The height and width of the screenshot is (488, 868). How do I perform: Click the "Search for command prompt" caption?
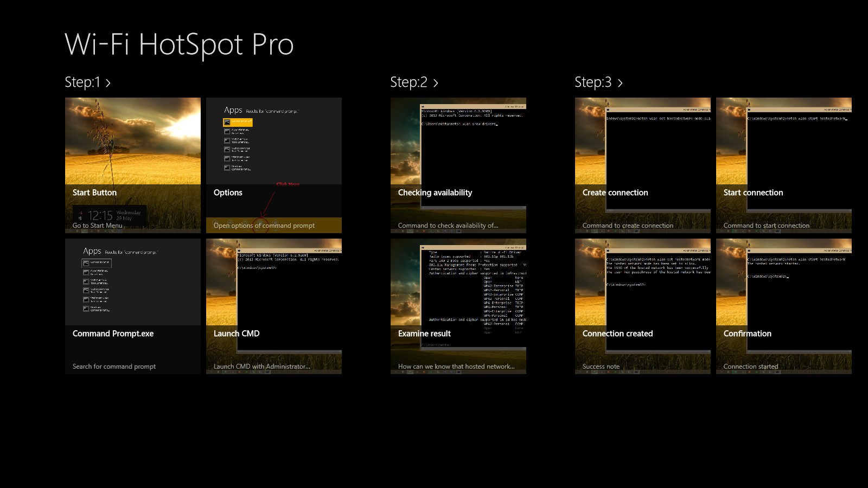tap(114, 367)
